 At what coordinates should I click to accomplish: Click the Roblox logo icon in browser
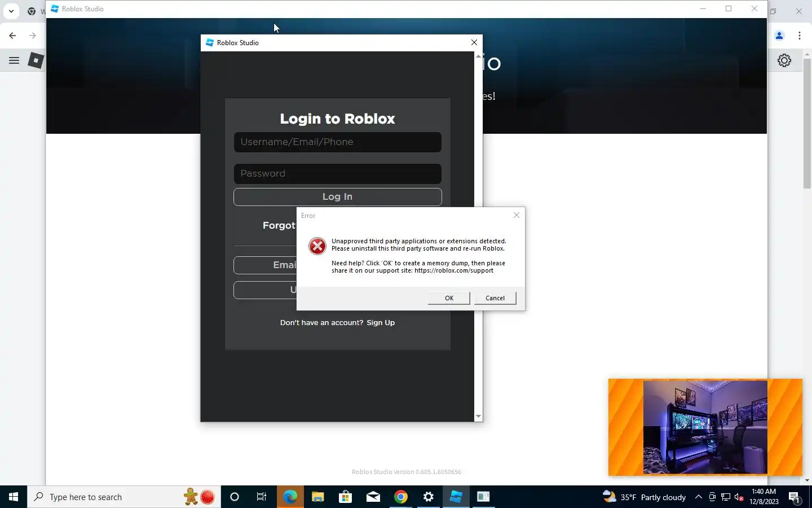coord(36,60)
